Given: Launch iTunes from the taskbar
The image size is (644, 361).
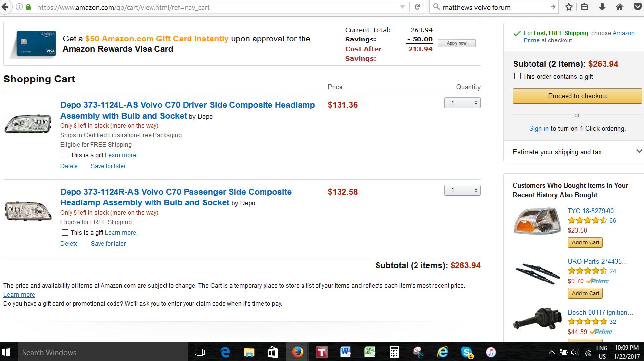Looking at the screenshot, I should coord(491,352).
